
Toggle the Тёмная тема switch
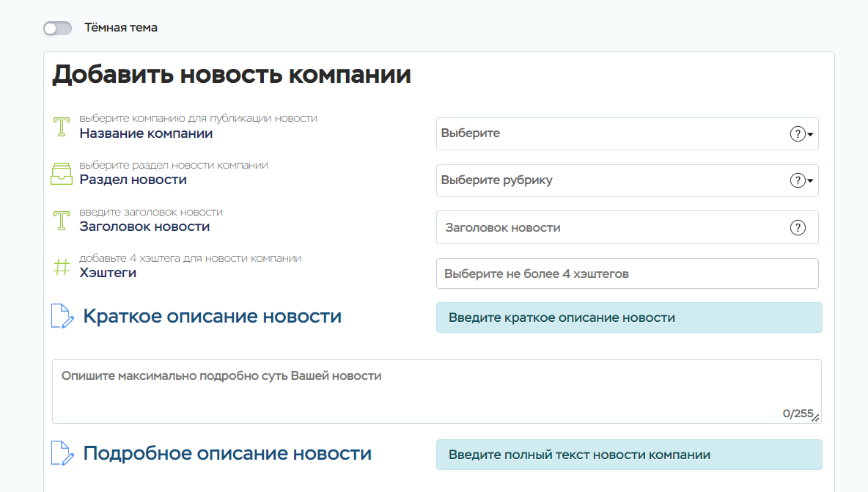coord(57,28)
